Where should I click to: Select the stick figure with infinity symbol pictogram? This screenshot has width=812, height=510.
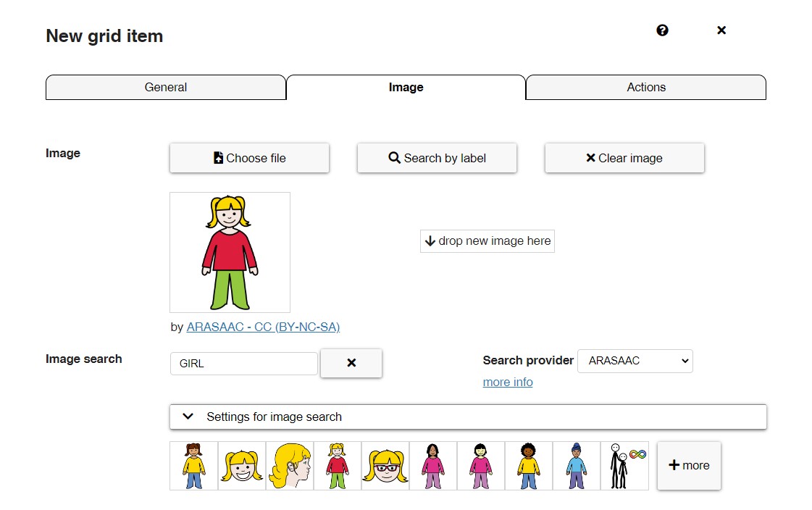coord(625,465)
